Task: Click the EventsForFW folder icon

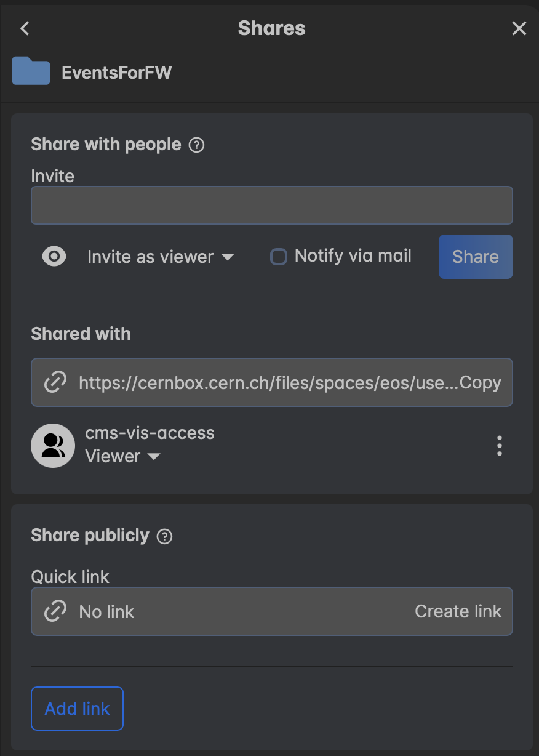Action: point(31,71)
